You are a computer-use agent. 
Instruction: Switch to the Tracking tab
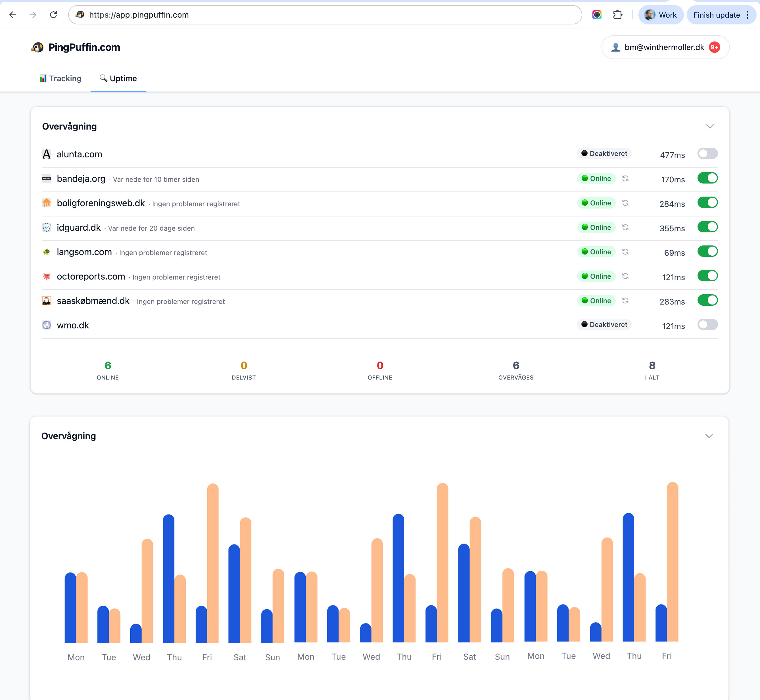tap(60, 78)
